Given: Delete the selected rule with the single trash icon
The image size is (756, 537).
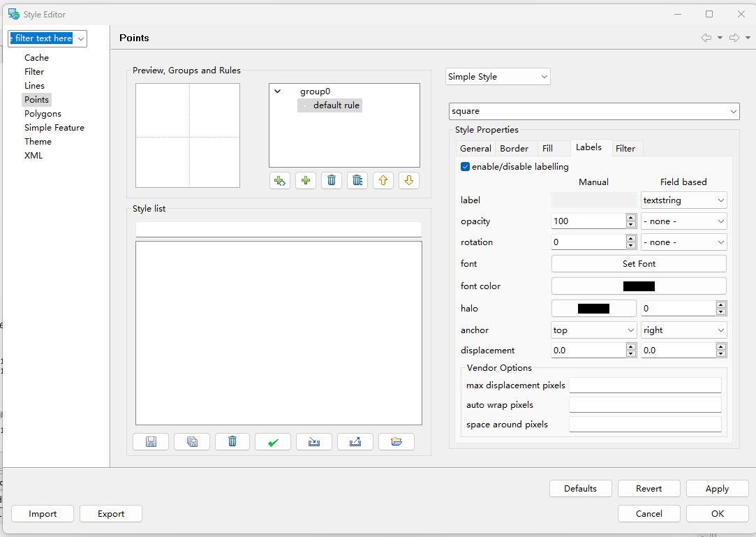Looking at the screenshot, I should (332, 181).
